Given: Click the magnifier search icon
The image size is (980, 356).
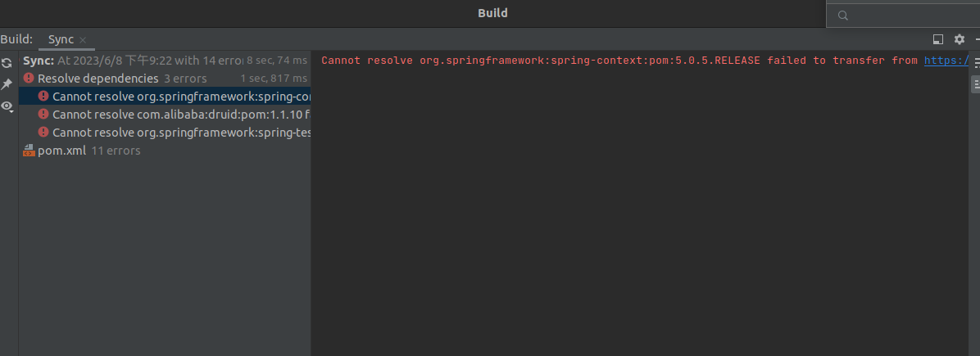Looking at the screenshot, I should pyautogui.click(x=842, y=16).
